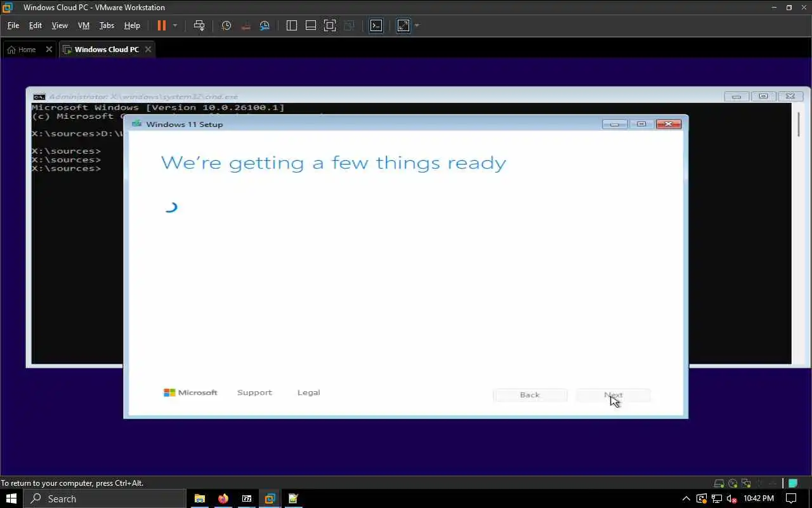Open the 10:42 PM clock
812x508 pixels.
[759, 498]
